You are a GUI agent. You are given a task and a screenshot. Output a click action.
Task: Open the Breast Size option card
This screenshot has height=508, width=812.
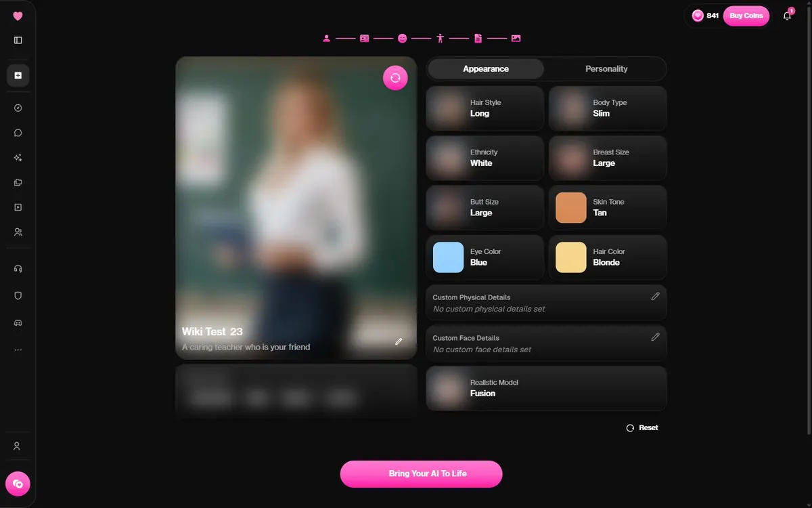click(x=608, y=158)
